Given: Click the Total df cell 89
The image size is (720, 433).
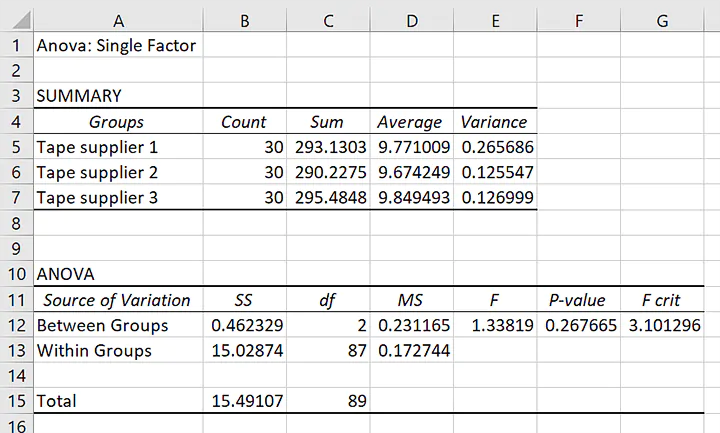Looking at the screenshot, I should click(328, 401).
